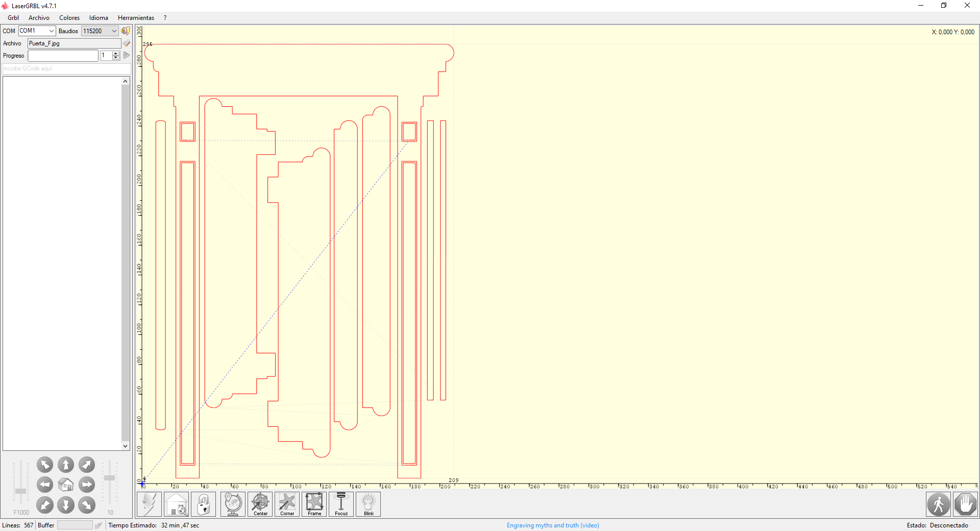980x531 pixels.
Task: Click the Focus laser icon
Action: pos(341,504)
